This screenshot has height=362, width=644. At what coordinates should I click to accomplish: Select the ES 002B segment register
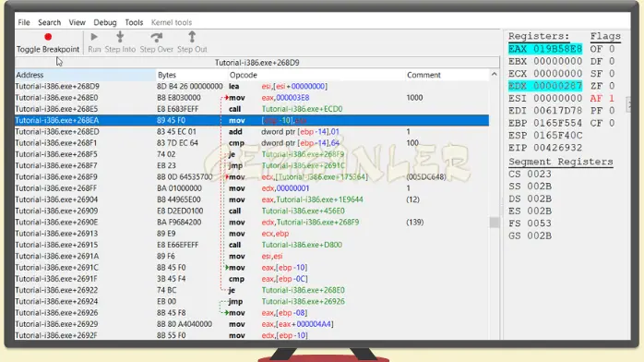pyautogui.click(x=530, y=211)
